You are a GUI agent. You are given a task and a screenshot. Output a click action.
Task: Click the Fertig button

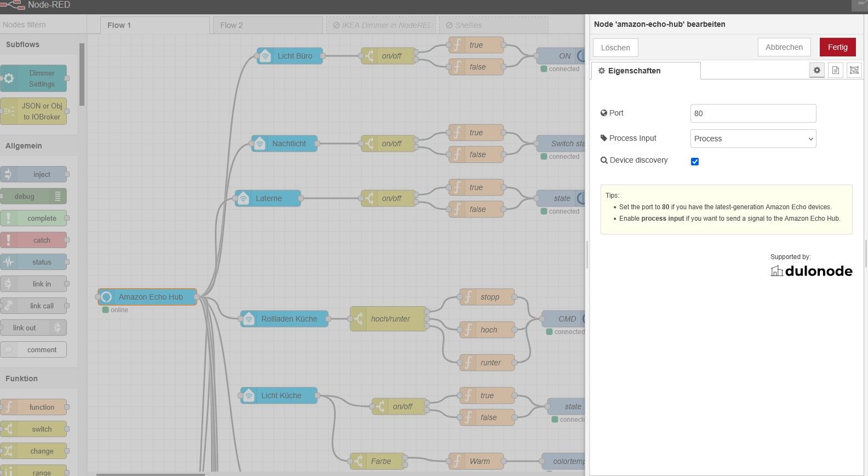click(837, 47)
